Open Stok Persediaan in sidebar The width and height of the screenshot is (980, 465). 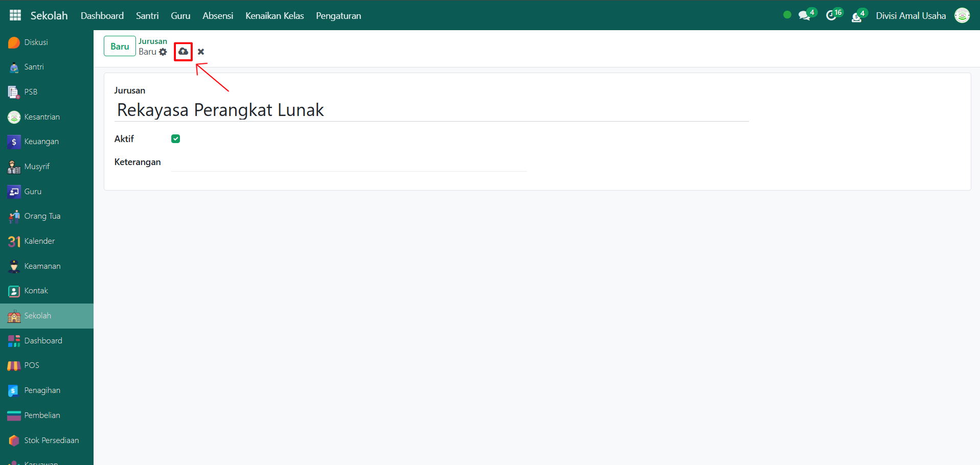click(x=51, y=440)
